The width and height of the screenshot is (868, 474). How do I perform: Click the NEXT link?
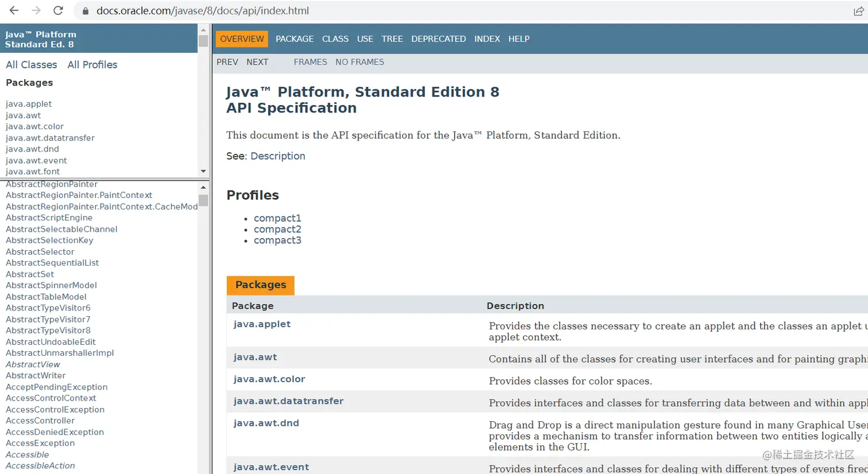[257, 62]
